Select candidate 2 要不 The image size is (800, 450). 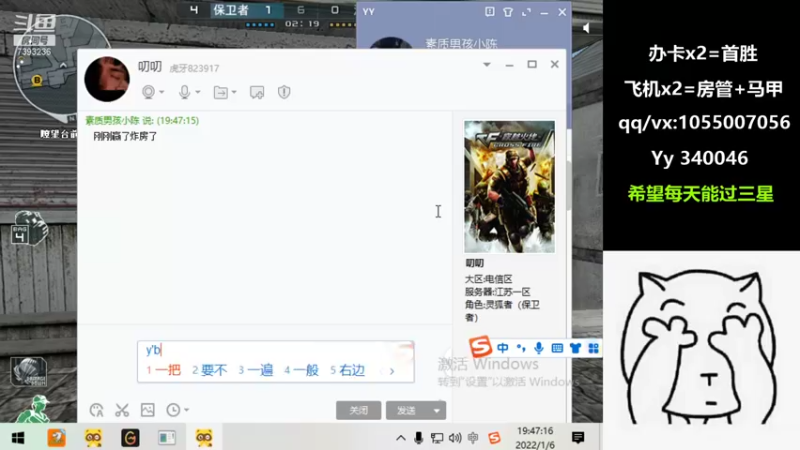point(210,370)
